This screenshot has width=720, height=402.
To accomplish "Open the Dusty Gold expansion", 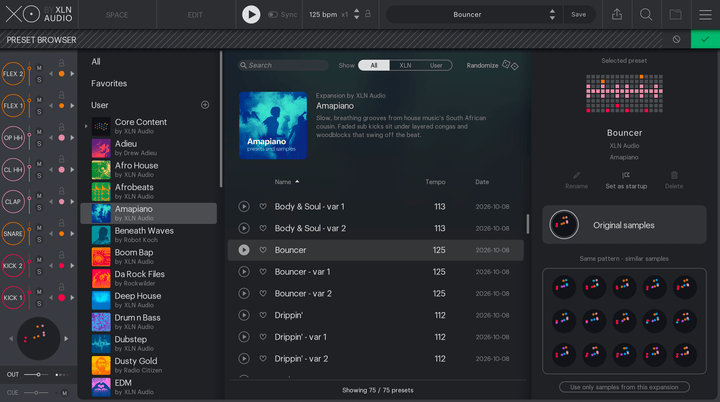I will coord(149,365).
